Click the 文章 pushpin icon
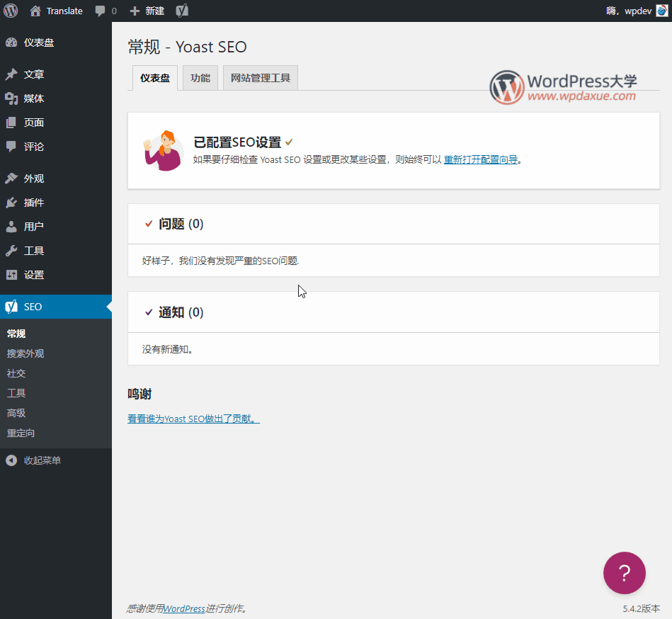 point(11,74)
